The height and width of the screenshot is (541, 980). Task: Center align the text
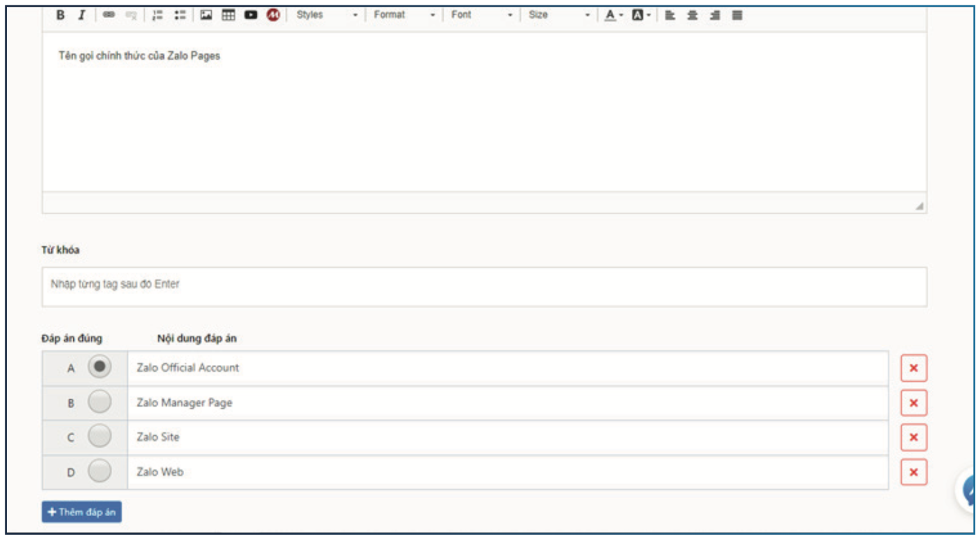[692, 15]
